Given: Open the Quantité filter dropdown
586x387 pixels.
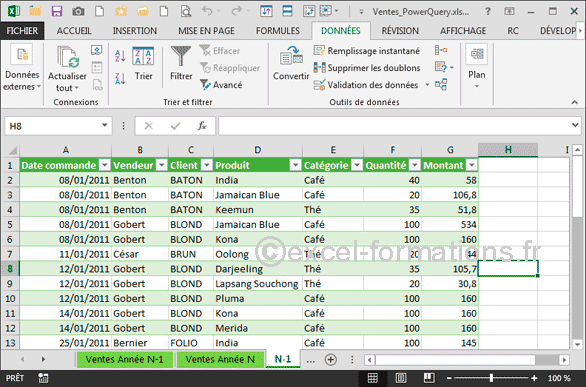Looking at the screenshot, I should click(415, 165).
